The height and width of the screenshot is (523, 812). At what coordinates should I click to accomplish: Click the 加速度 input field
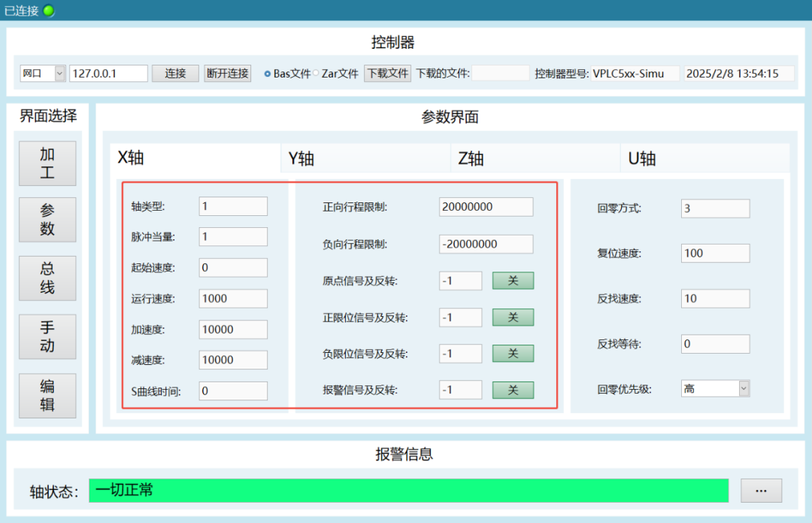[233, 330]
